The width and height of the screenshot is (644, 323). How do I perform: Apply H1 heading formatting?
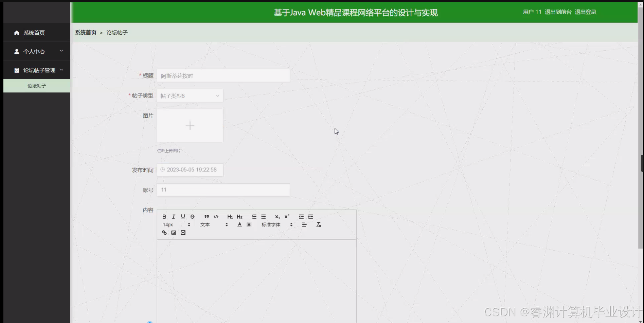[230, 216]
